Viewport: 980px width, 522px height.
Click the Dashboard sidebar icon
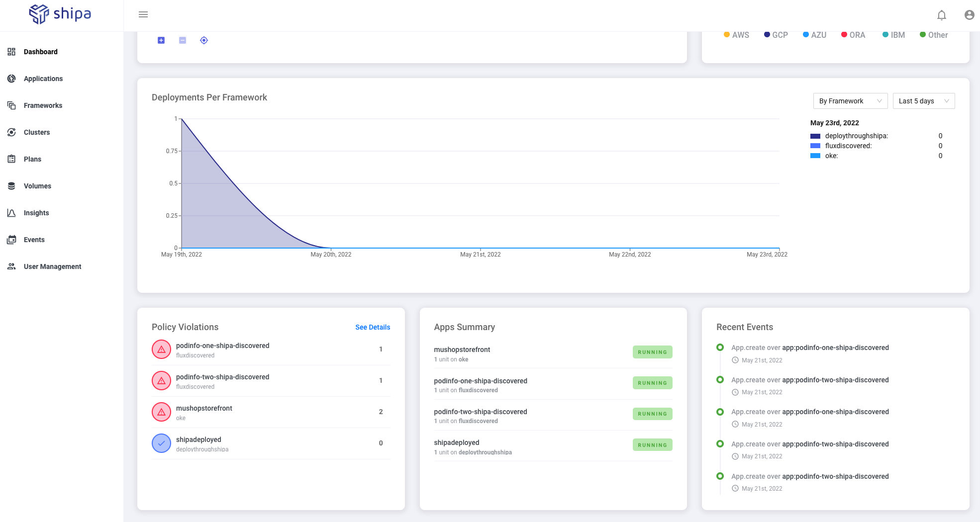tap(11, 52)
